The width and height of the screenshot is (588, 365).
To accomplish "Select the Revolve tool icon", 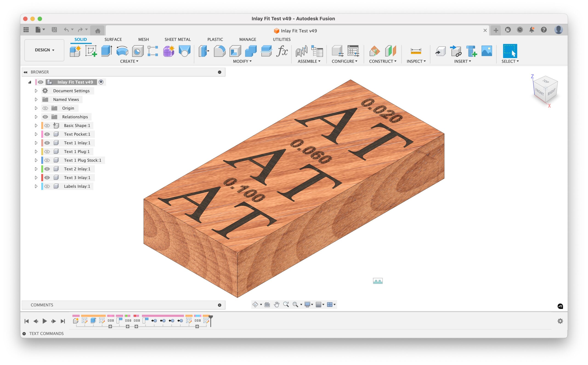I will pos(122,51).
